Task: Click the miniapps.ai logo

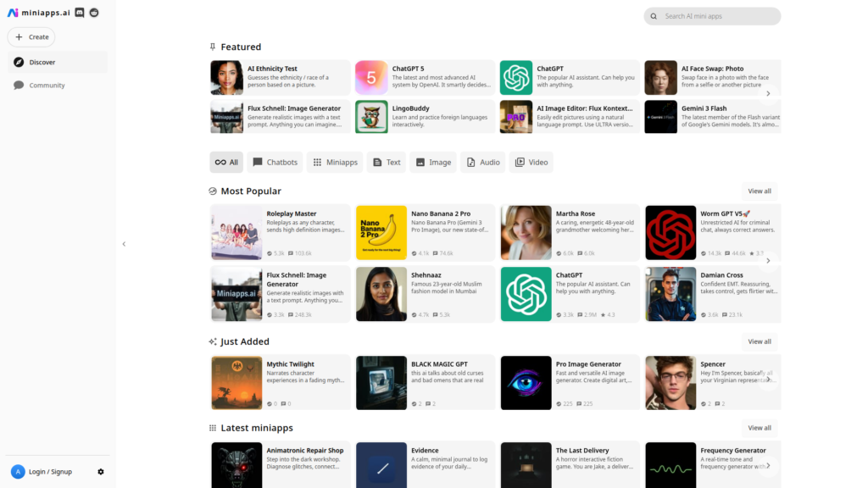Action: 39,13
